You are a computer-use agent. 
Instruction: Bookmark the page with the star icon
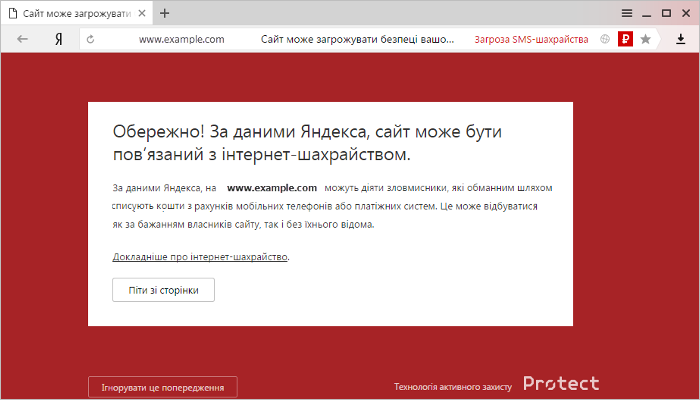coord(646,39)
